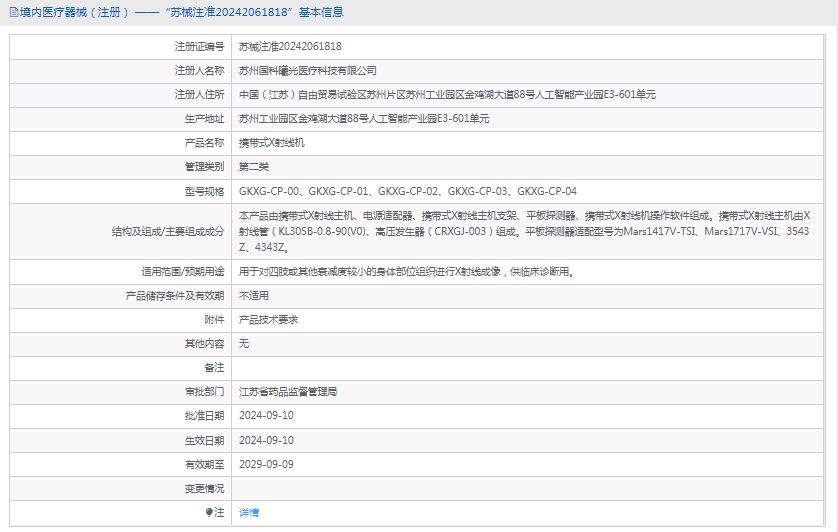Click the bullet icon next to 注
Screen dimensions: 838x532
coord(209,512)
